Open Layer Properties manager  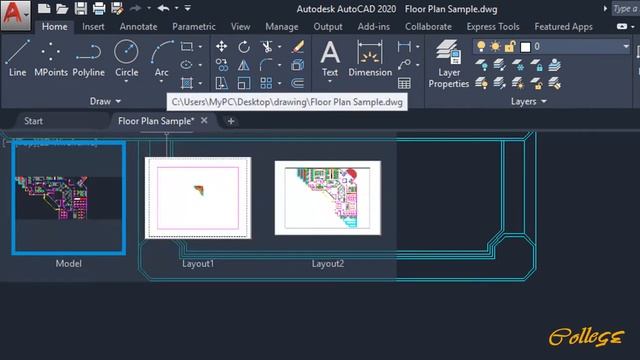(449, 64)
